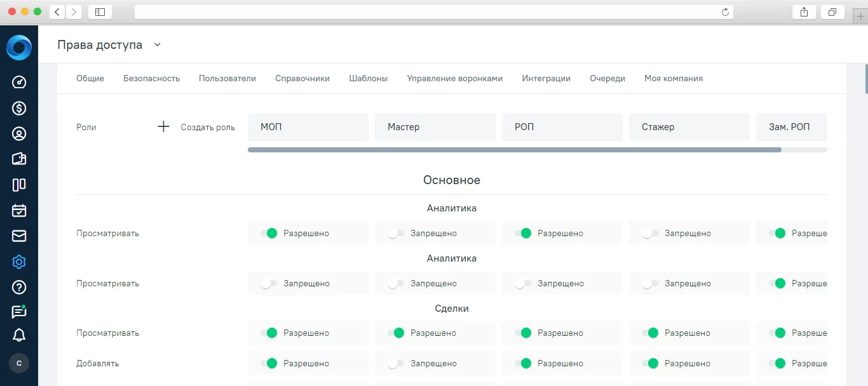Toggle РОП first Аналитика Просматривать switch

pos(523,233)
